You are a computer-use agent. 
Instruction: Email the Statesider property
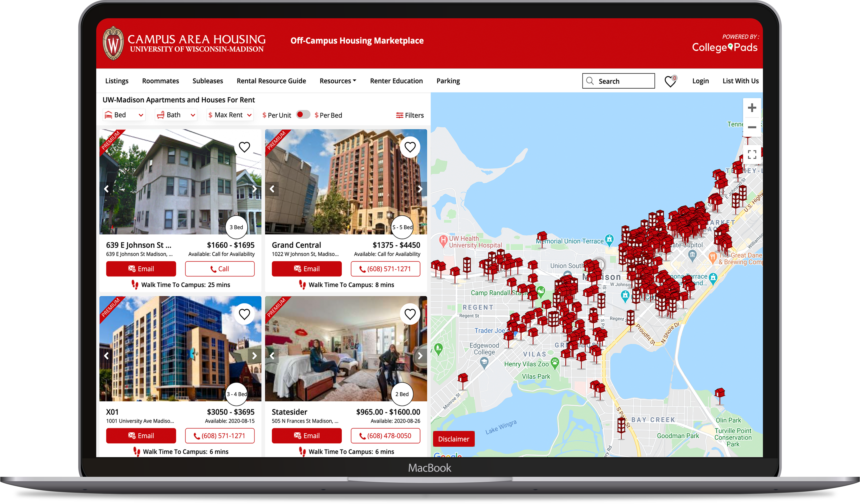click(x=307, y=436)
